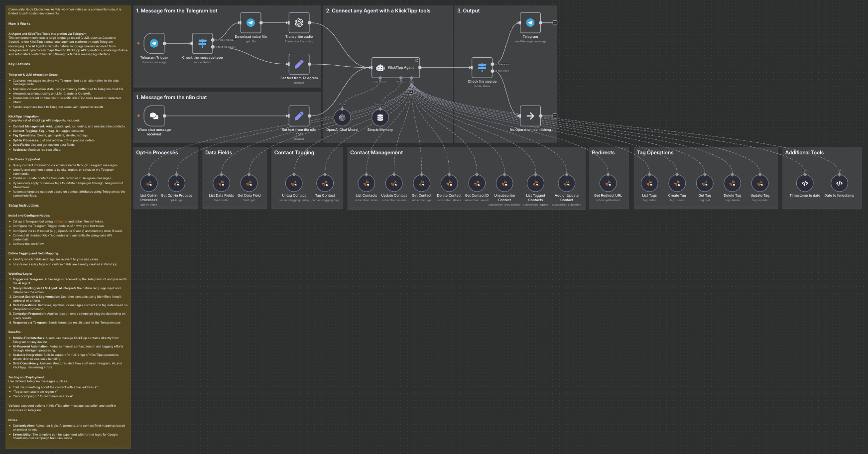
Task: Select the 'Data Fields' sticky note title
Action: 219,153
